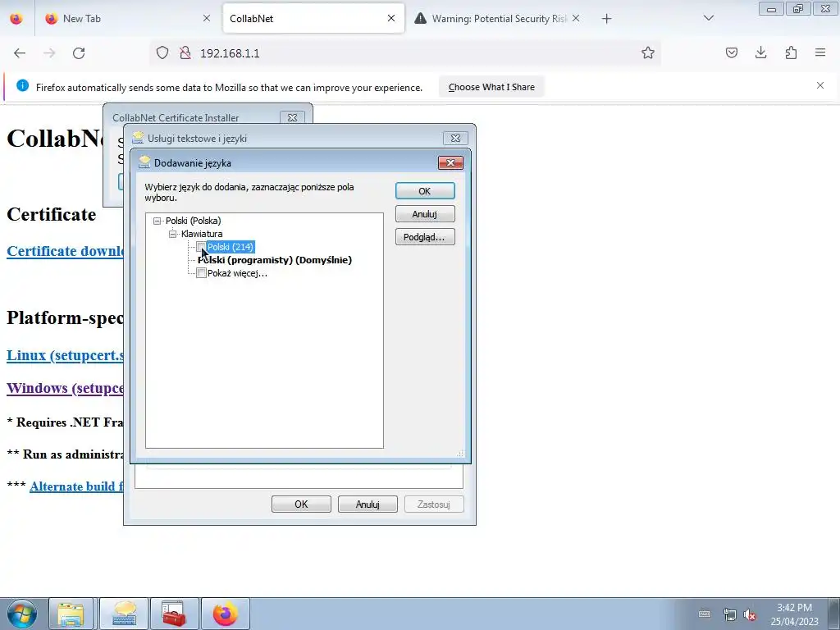Switch to the CollabNet browser tab

click(313, 19)
